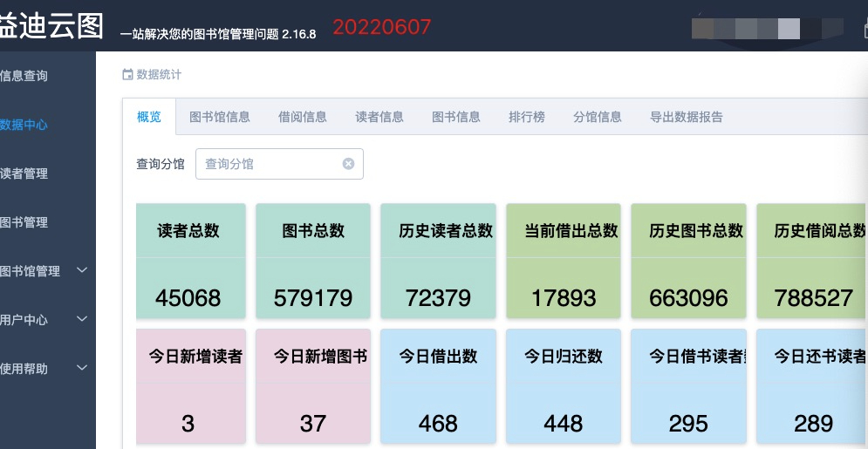Click the 数据中心 sidebar link
Screen dimensions: 868x449
[x=24, y=125]
